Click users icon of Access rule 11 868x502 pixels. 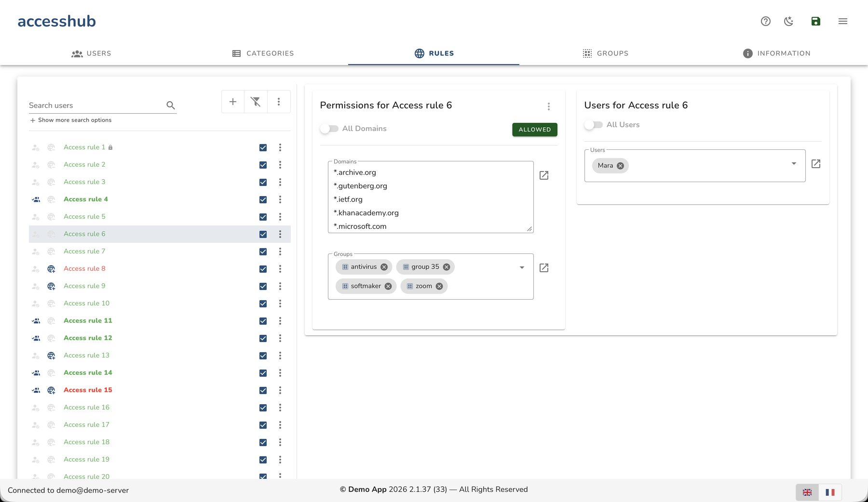click(x=36, y=321)
